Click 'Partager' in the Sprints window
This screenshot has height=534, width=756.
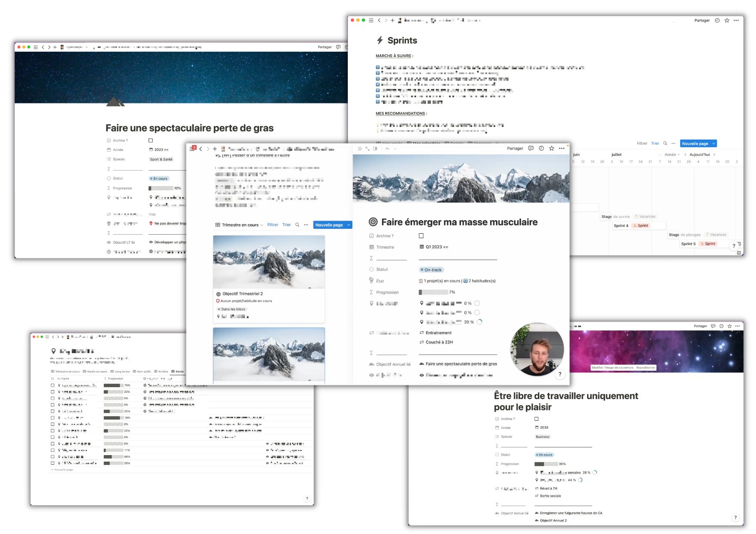[x=702, y=20]
